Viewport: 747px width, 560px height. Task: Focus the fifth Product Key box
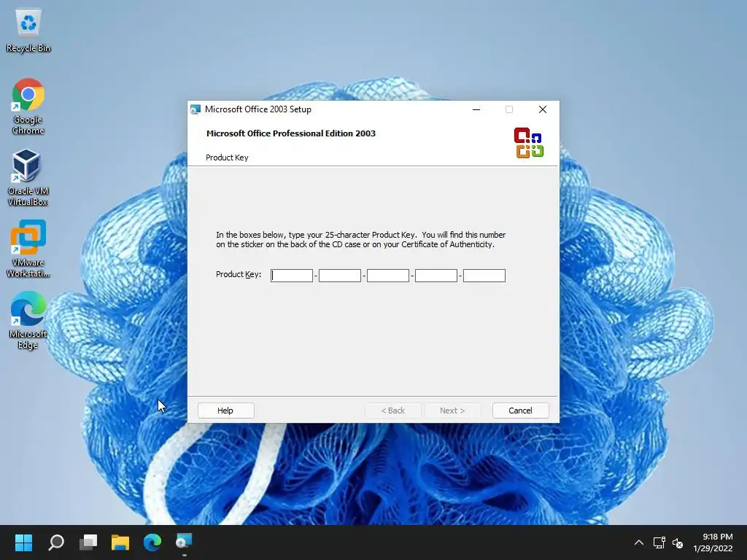tap(484, 276)
